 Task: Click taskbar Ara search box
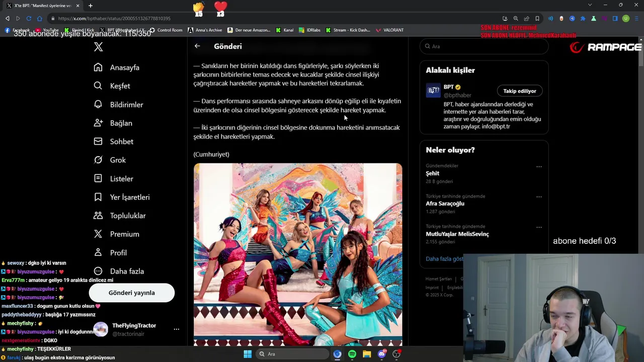(292, 354)
